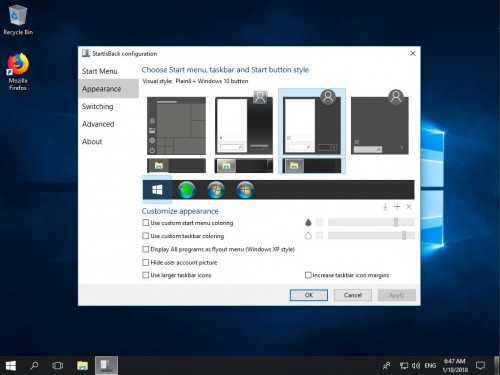Click the outline droplet taskbar color icon
Viewport: 500px width, 375px height.
308,236
